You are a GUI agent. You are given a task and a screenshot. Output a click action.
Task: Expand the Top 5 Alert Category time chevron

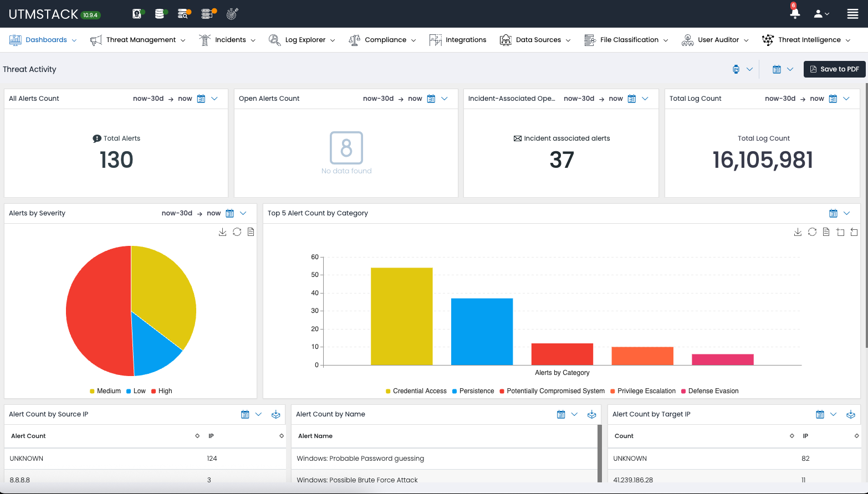tap(846, 213)
